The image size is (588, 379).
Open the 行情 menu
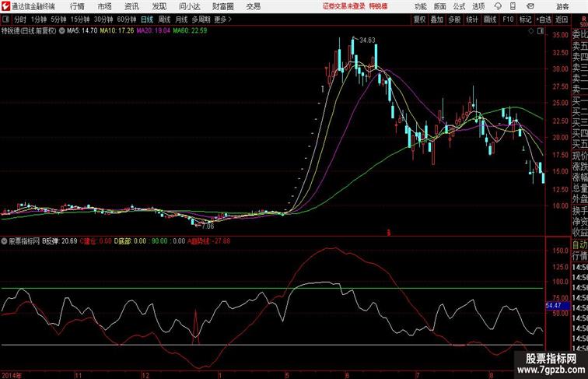click(x=77, y=6)
